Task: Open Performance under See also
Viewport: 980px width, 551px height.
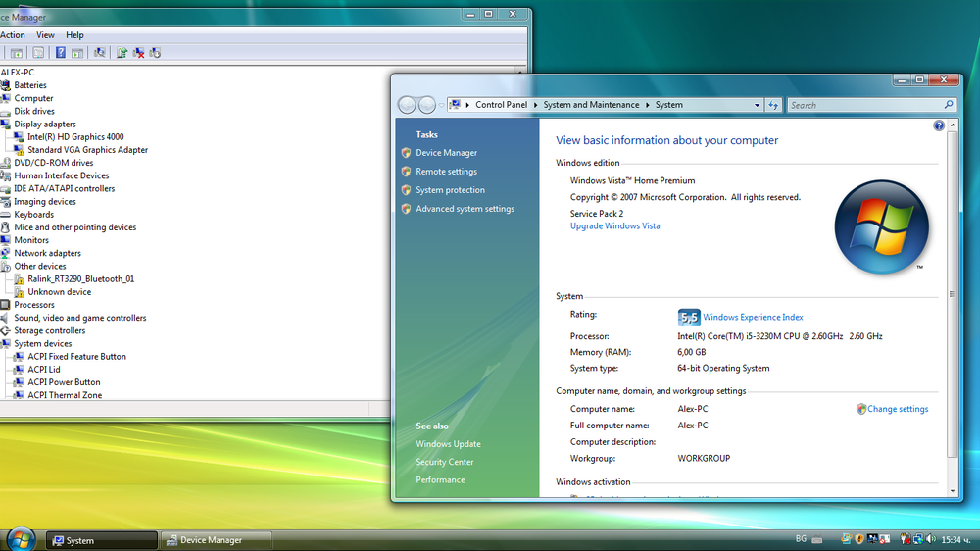Action: [440, 480]
